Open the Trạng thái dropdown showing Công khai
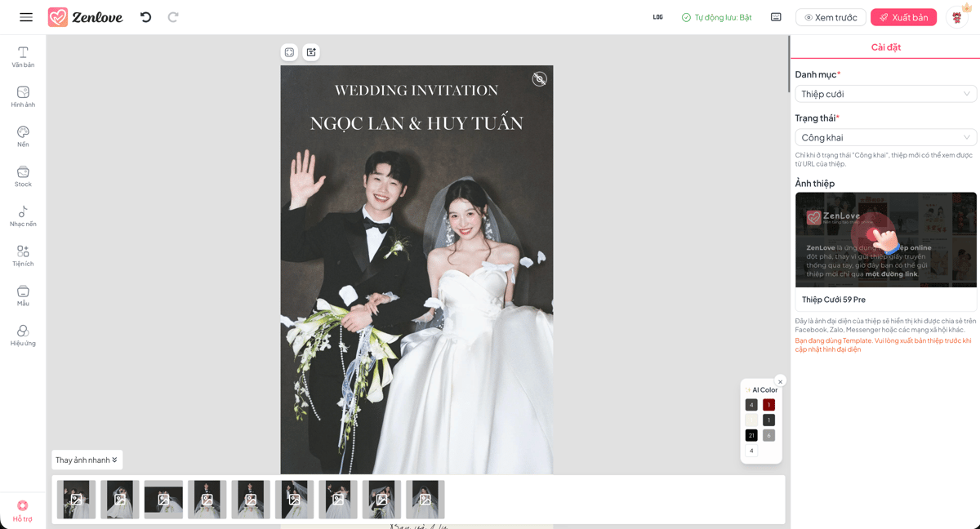Viewport: 980px width, 529px height. pos(885,137)
